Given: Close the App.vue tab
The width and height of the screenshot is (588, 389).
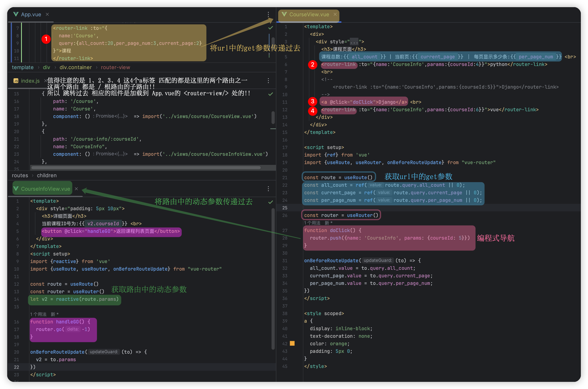Looking at the screenshot, I should point(47,14).
